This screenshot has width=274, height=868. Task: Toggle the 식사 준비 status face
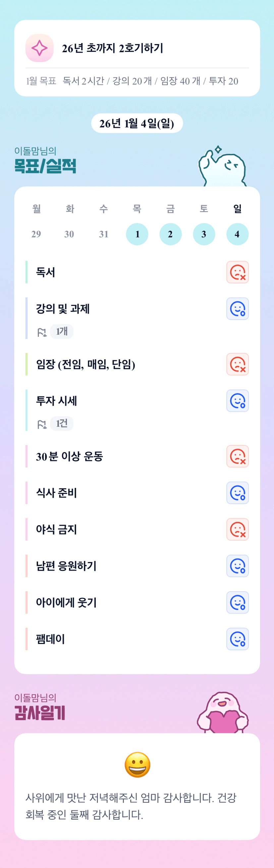coord(237,492)
